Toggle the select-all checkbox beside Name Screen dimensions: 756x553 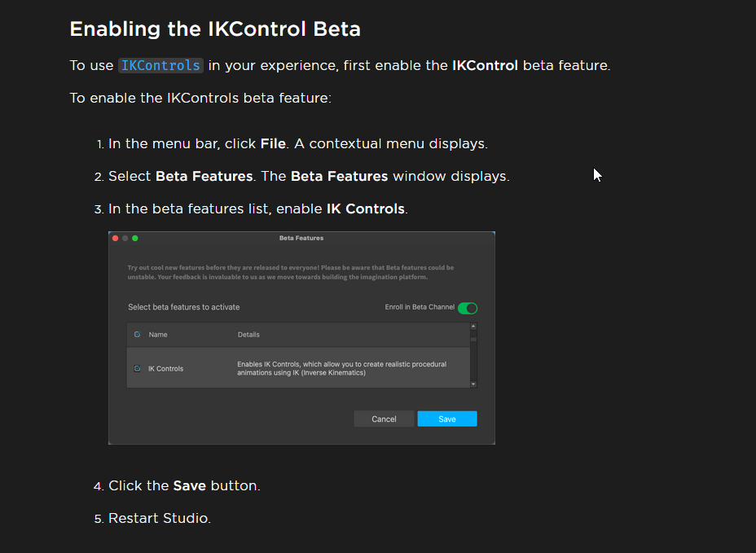[x=138, y=334]
